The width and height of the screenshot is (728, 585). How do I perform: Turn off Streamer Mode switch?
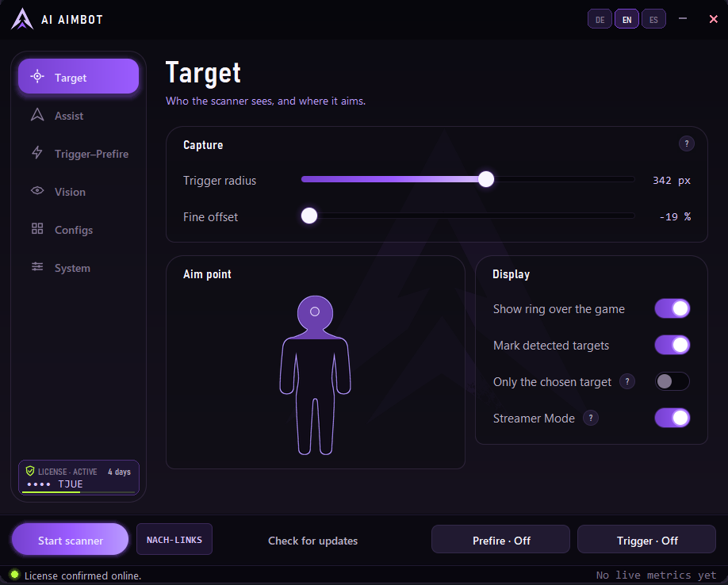[x=672, y=418]
